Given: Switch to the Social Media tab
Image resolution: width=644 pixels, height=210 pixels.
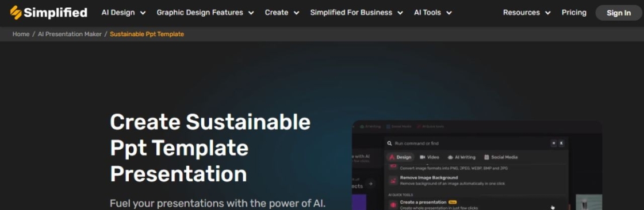Looking at the screenshot, I should point(501,157).
